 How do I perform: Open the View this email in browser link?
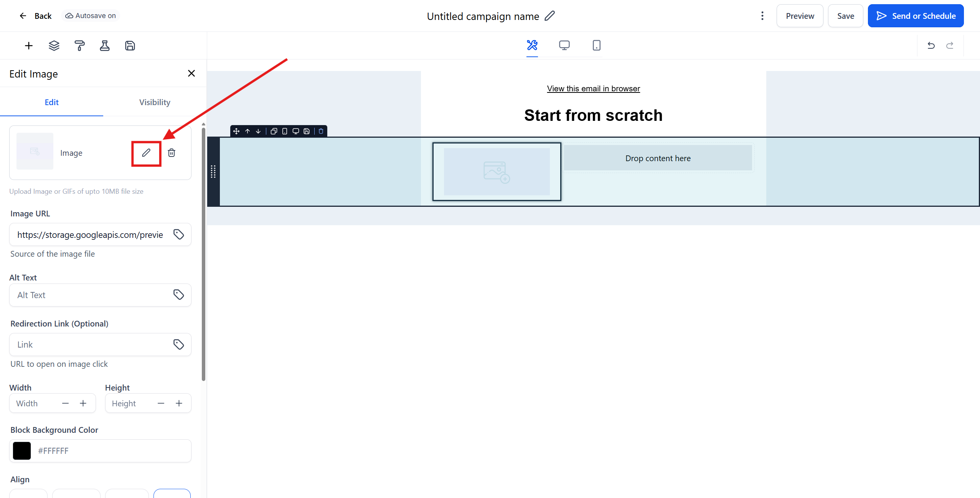point(593,89)
